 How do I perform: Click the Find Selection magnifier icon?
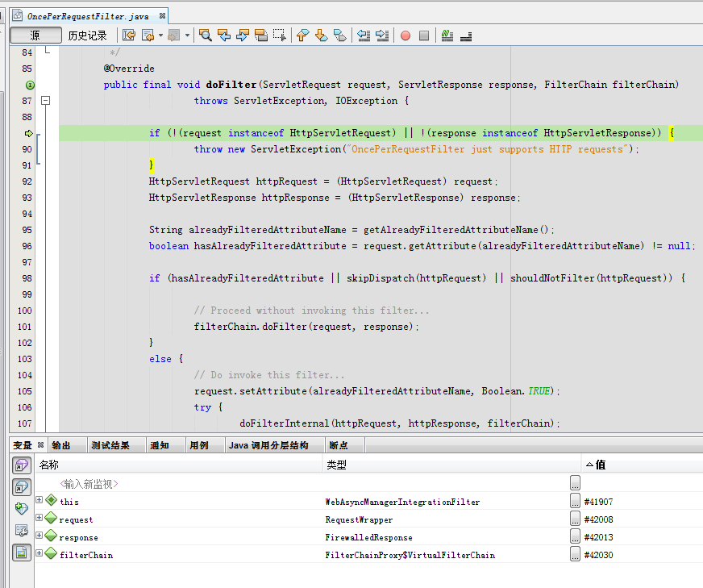coord(206,35)
